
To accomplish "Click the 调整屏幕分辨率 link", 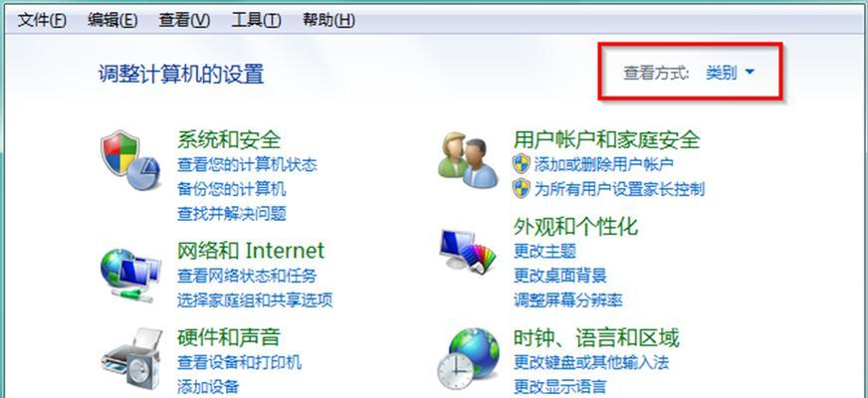I will 568,300.
